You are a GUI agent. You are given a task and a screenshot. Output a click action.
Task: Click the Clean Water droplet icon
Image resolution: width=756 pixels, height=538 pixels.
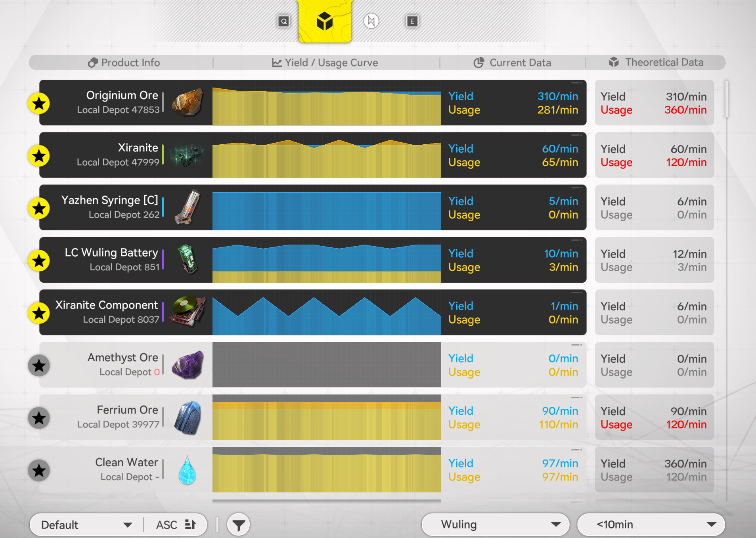(187, 470)
